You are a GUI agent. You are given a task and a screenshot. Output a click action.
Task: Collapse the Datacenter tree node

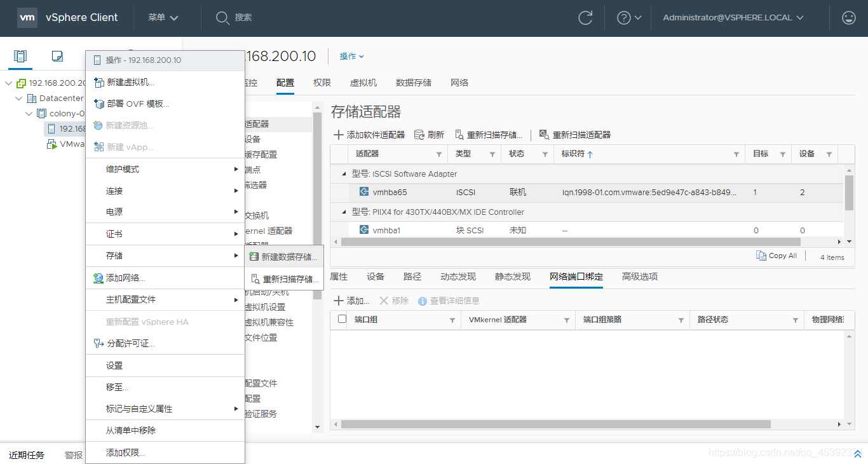(x=19, y=99)
